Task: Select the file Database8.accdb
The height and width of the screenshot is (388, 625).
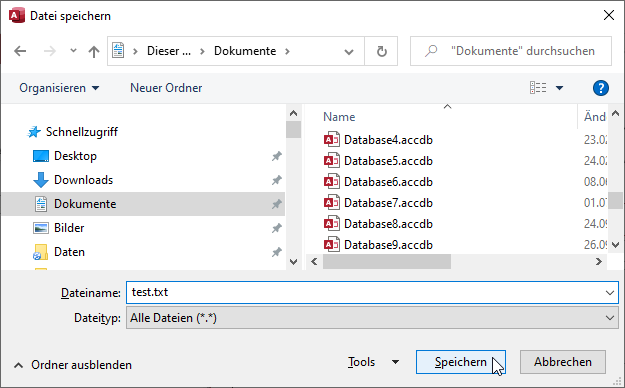Action: 388,224
